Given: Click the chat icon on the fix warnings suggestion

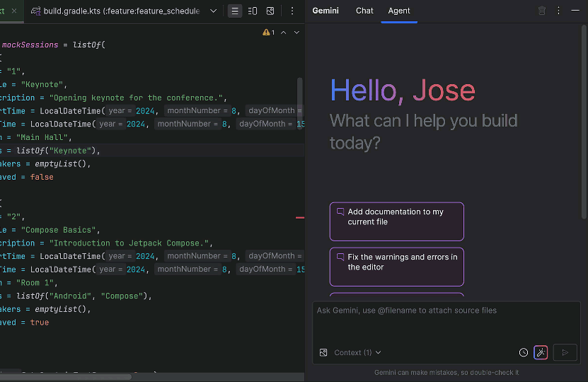Looking at the screenshot, I should tap(340, 257).
